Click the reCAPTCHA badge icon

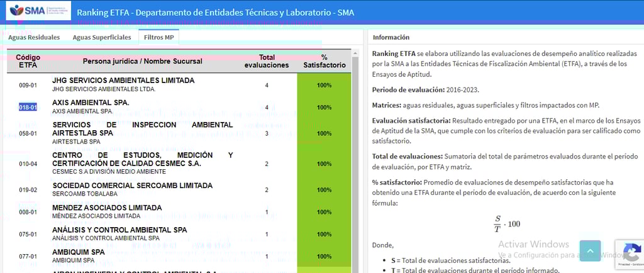(631, 251)
